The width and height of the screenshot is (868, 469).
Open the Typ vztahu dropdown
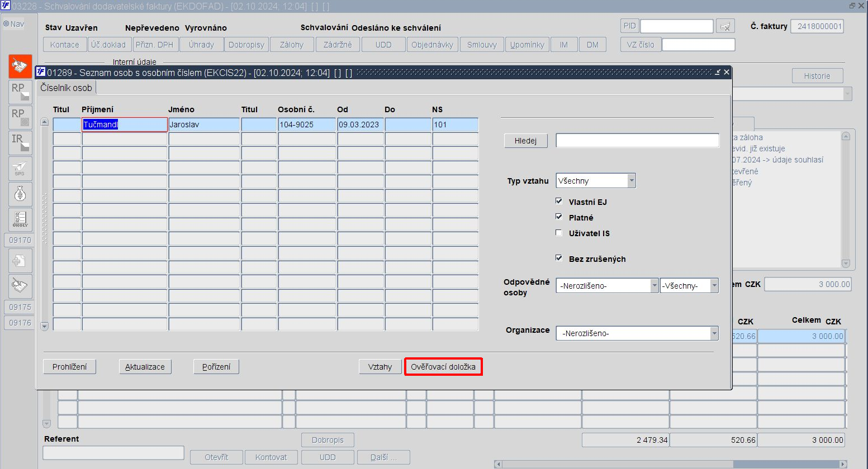click(632, 181)
